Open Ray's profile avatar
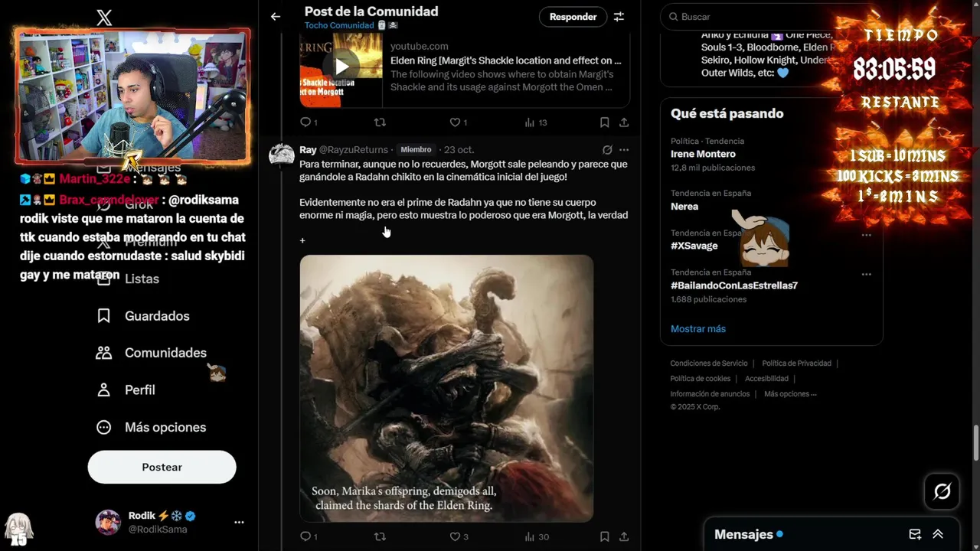 pos(282,155)
